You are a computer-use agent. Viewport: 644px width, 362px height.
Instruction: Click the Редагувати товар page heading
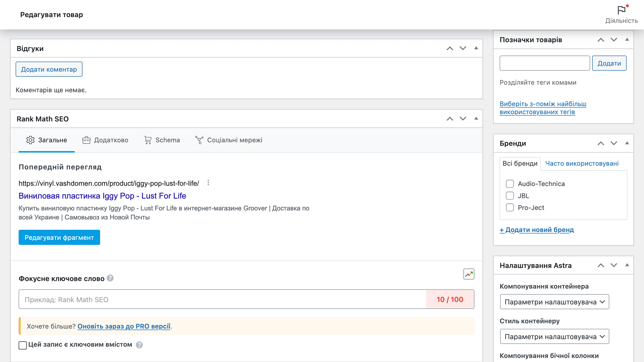tap(52, 15)
